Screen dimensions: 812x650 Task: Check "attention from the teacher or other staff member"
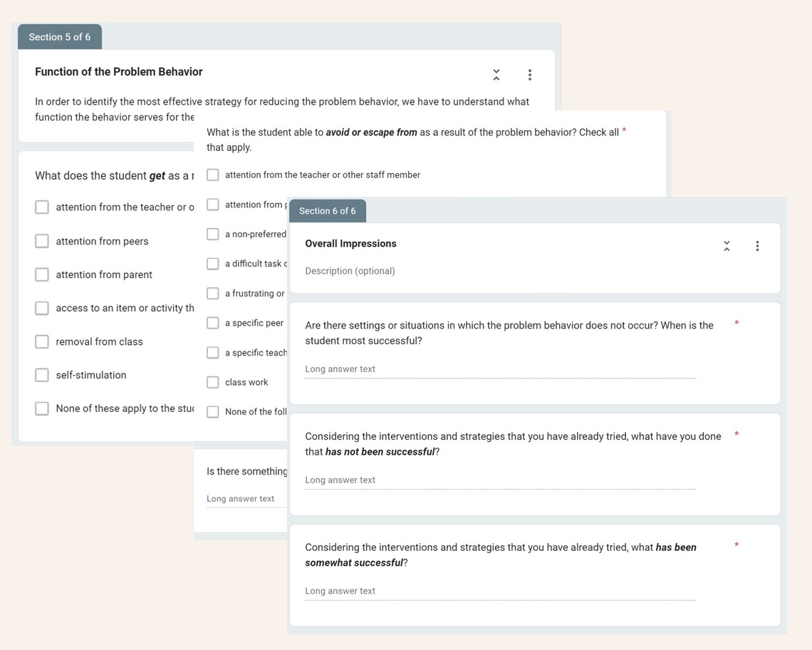pyautogui.click(x=212, y=175)
